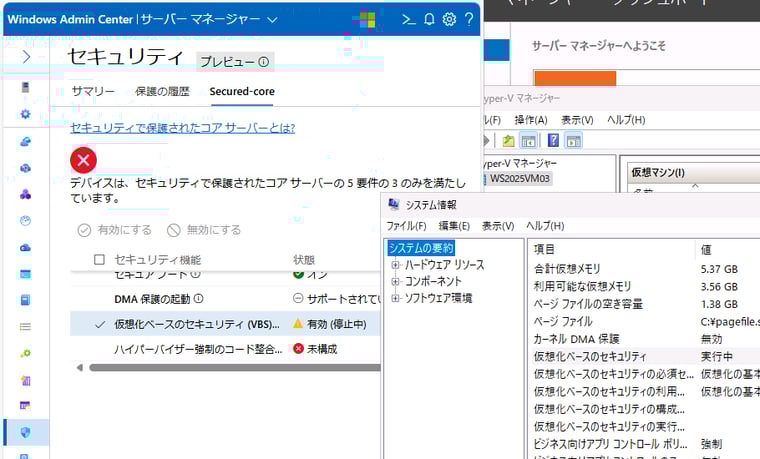The width and height of the screenshot is (760, 459).
Task: Open settings gear in Windows Admin Center header
Action: [449, 19]
